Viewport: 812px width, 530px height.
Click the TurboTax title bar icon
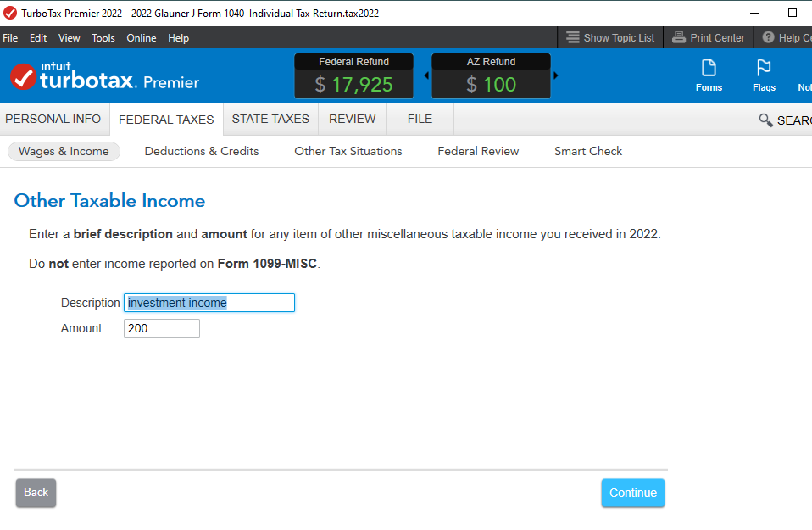(x=10, y=13)
